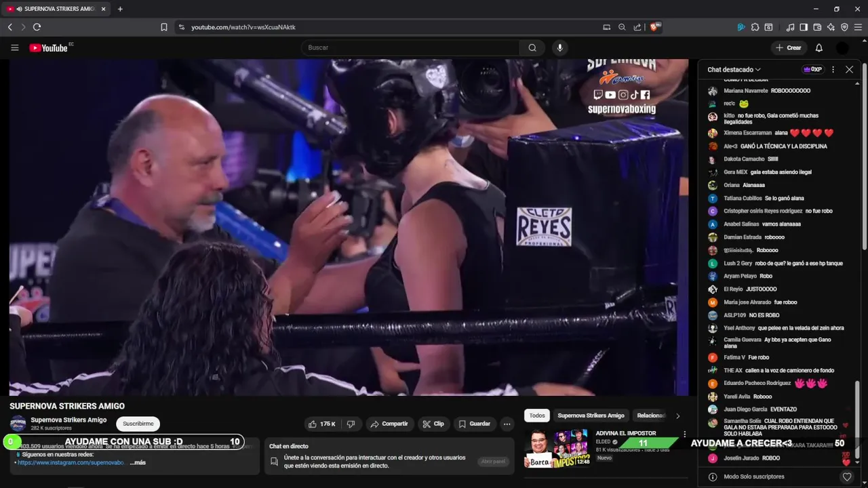Open chat options three-dot menu
The height and width of the screenshot is (488, 868).
tap(833, 69)
